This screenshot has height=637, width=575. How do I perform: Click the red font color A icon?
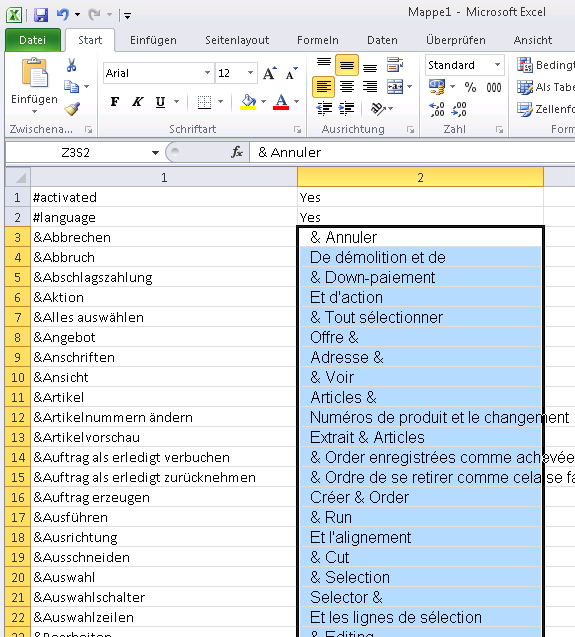coord(281,102)
